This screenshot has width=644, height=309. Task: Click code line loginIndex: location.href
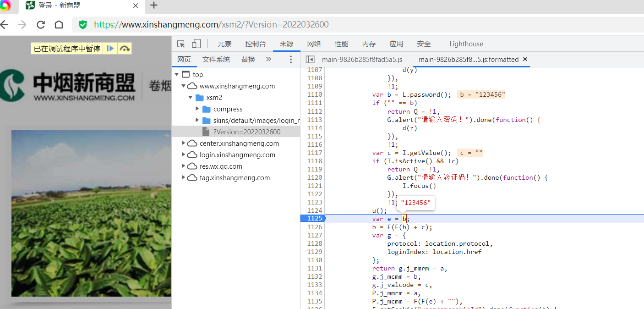(434, 252)
